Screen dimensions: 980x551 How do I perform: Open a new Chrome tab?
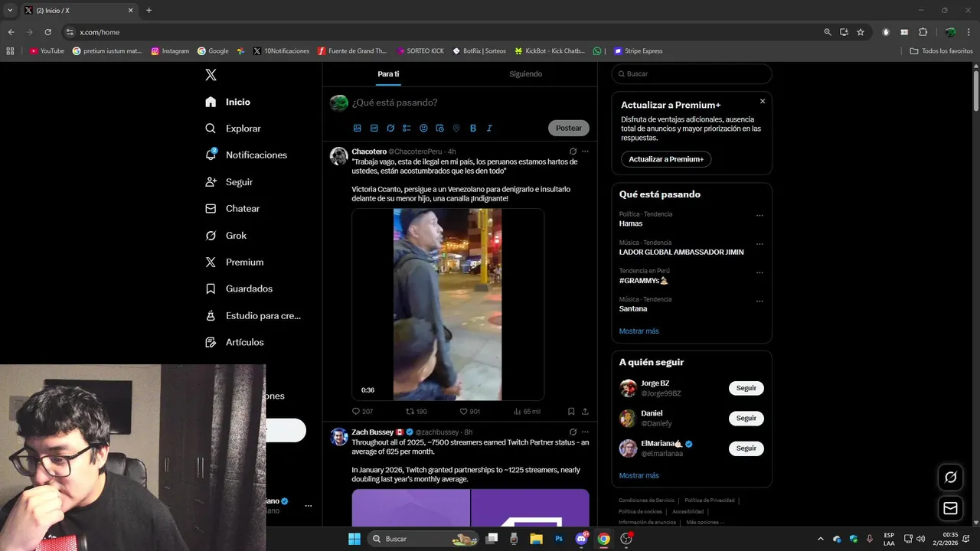click(x=149, y=11)
